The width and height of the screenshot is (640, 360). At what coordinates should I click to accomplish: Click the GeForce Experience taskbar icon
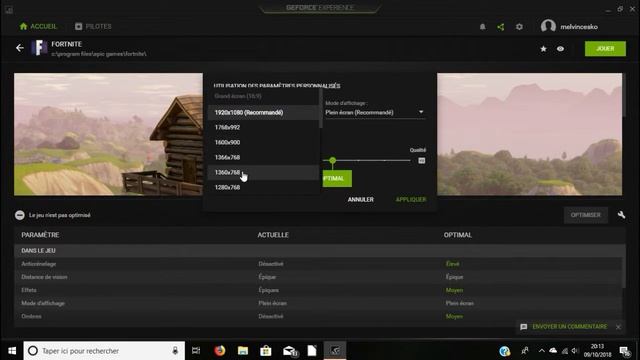click(x=335, y=351)
